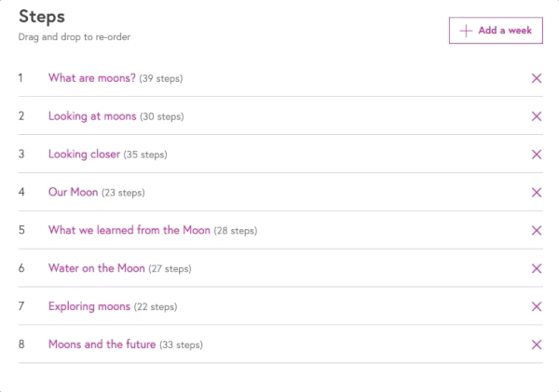Viewport: 559px width, 392px height.
Task: Remove the "What are moons?" week
Action: (x=537, y=78)
